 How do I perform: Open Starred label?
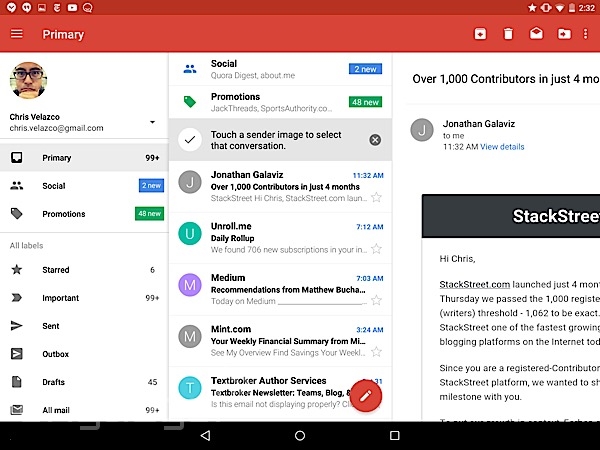84,270
